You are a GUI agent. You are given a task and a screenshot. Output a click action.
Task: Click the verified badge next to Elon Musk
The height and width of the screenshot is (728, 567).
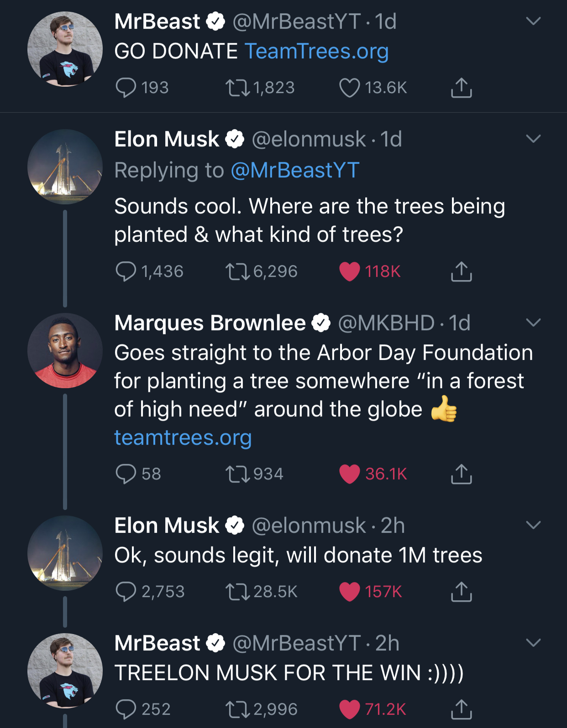click(235, 139)
